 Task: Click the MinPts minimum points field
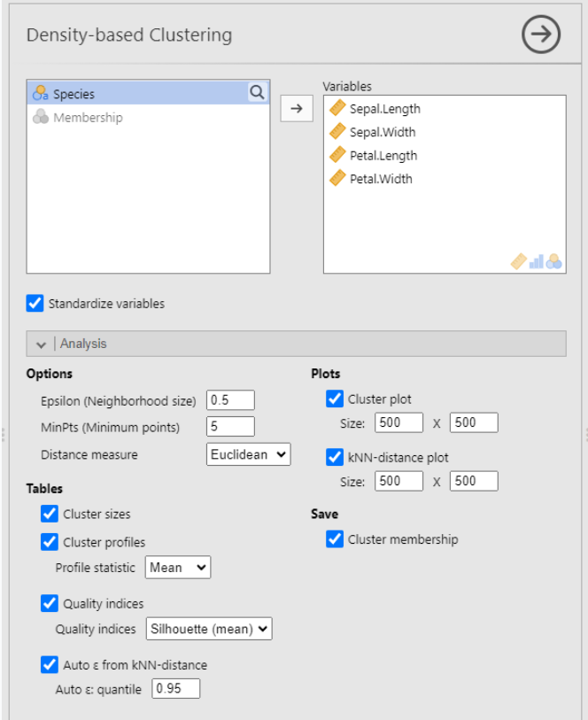point(230,427)
